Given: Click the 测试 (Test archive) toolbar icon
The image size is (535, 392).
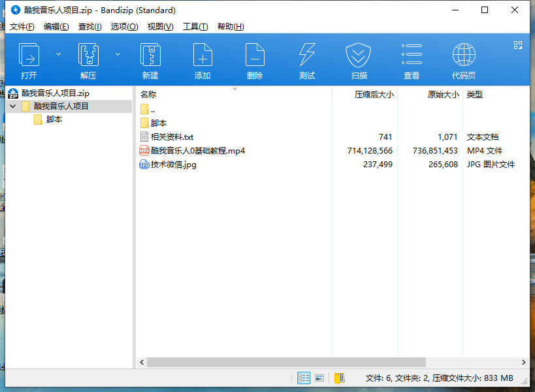Looking at the screenshot, I should pyautogui.click(x=307, y=55).
